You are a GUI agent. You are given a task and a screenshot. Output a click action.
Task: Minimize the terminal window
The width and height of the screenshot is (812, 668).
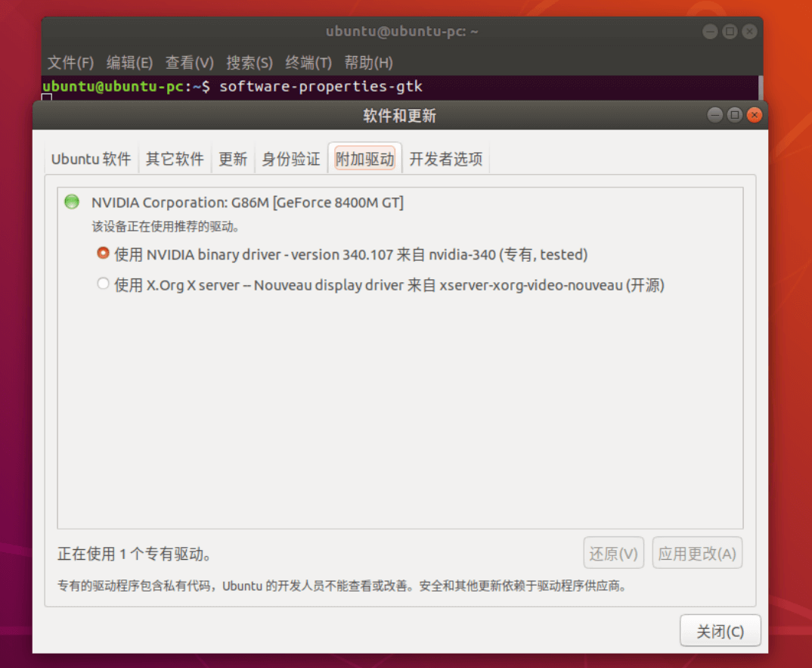[x=710, y=32]
